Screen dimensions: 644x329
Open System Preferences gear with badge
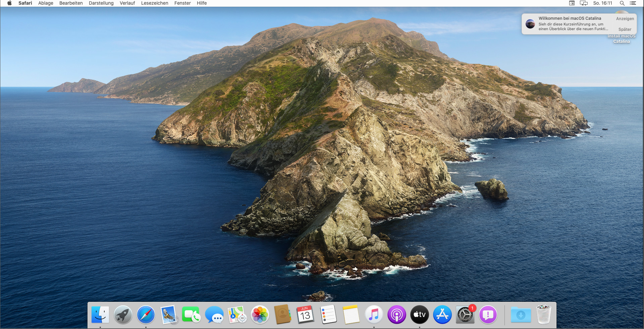(465, 315)
